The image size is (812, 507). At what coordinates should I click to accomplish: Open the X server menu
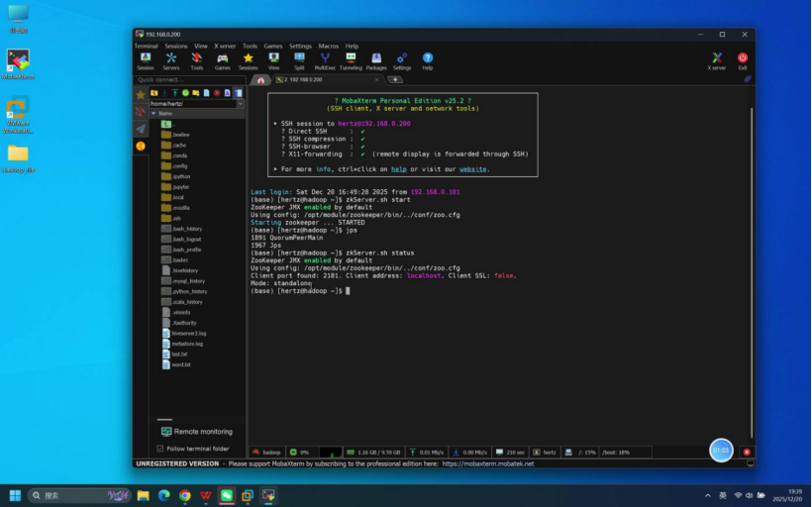225,47
